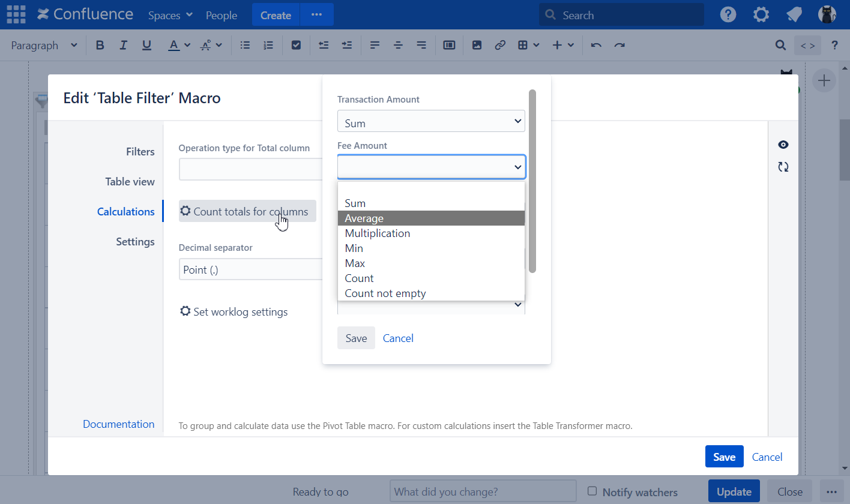
Task: Click the Count totals for columns button
Action: coord(247,211)
